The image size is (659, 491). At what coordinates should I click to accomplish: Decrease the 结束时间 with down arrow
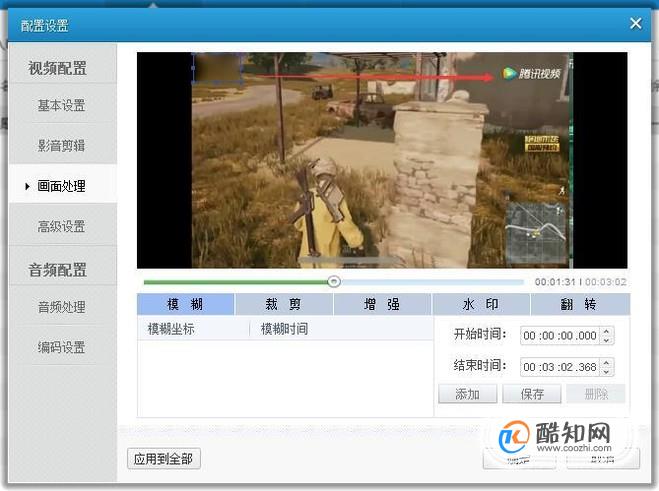pos(606,372)
